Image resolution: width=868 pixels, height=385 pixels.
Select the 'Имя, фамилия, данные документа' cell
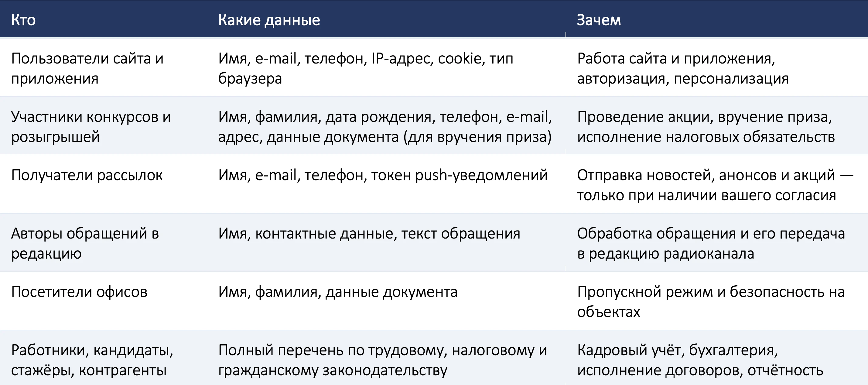point(386,301)
